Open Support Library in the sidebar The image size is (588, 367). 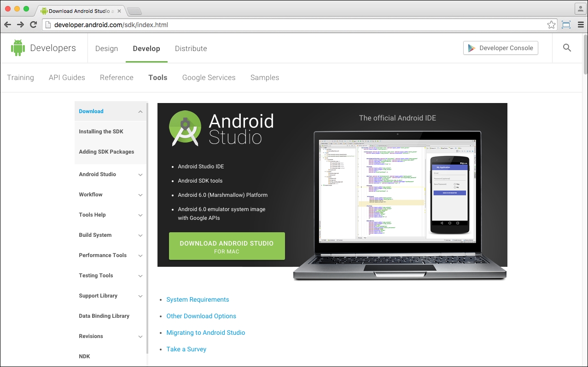(x=98, y=296)
